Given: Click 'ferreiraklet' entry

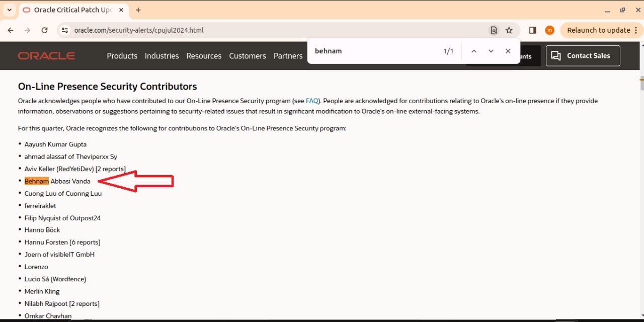Looking at the screenshot, I should (x=40, y=206).
